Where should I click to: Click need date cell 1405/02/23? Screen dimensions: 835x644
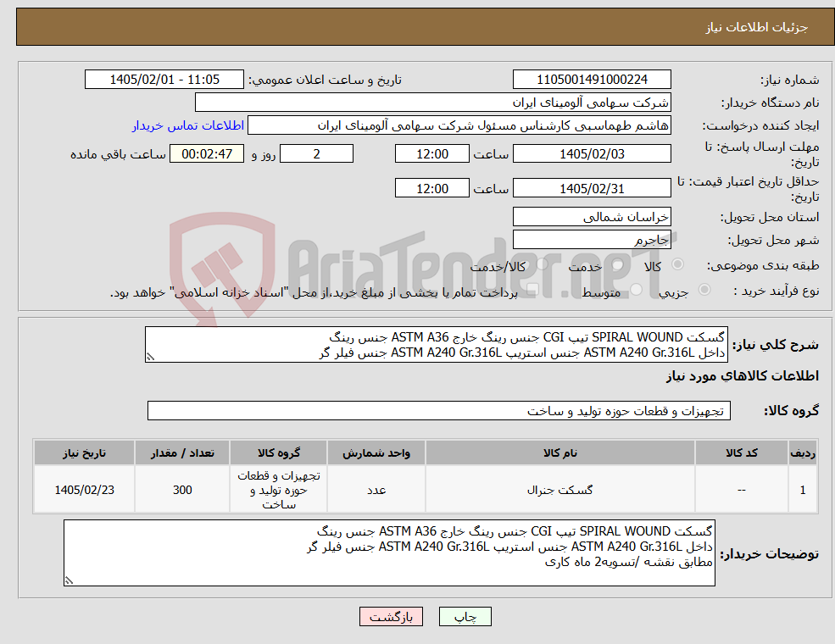pyautogui.click(x=84, y=490)
